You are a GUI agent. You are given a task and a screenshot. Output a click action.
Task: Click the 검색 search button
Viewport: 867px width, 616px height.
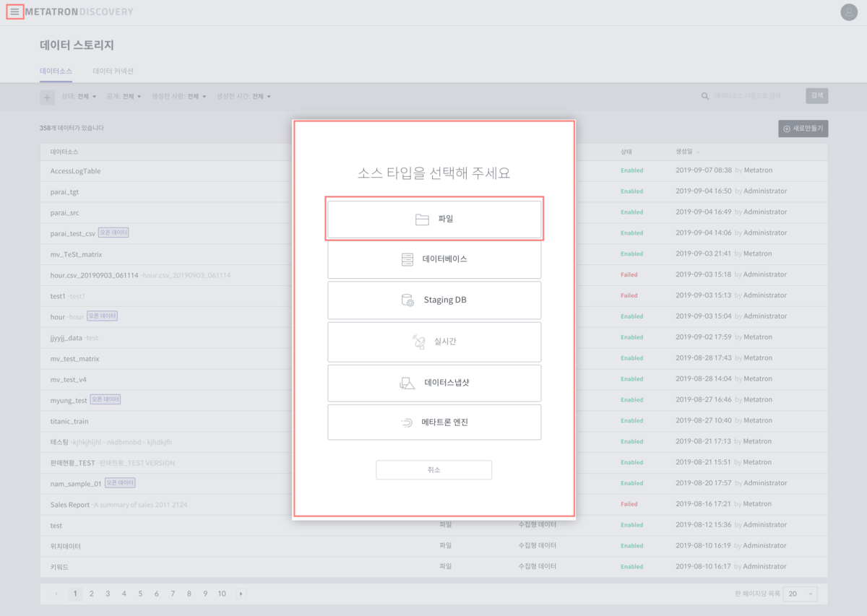(x=817, y=96)
